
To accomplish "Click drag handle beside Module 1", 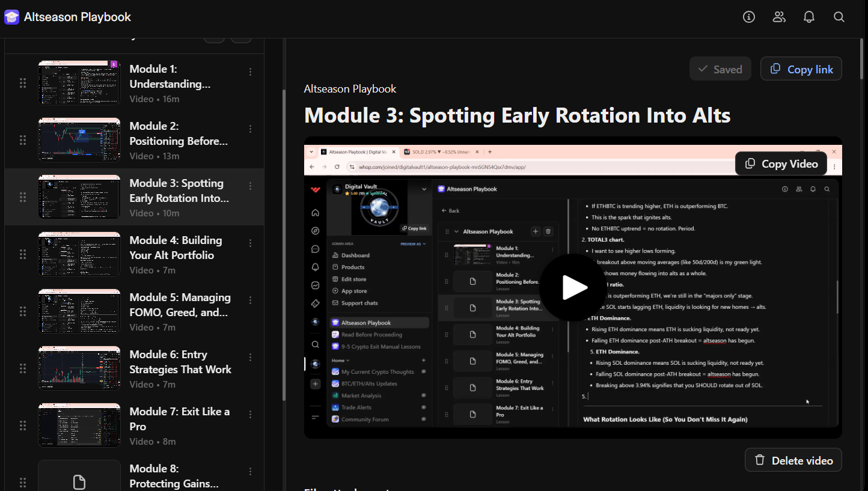I will pos(23,83).
